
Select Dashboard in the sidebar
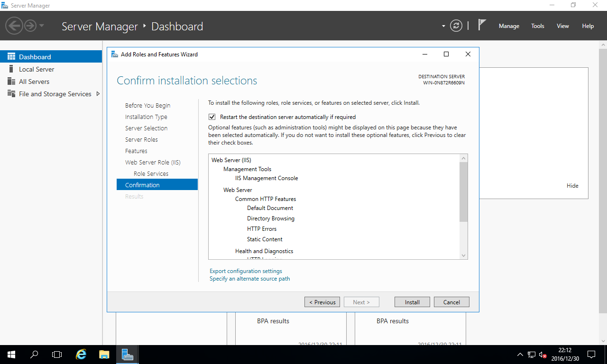[x=51, y=57]
